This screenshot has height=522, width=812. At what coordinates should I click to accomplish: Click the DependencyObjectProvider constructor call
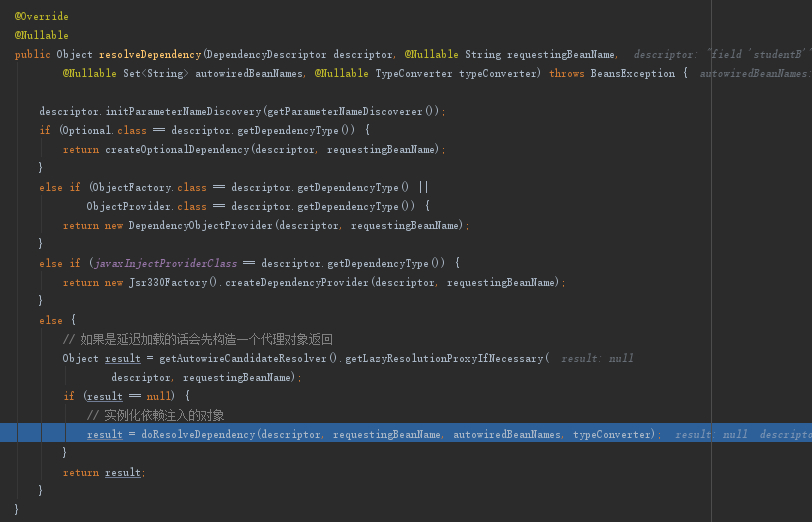pyautogui.click(x=200, y=226)
